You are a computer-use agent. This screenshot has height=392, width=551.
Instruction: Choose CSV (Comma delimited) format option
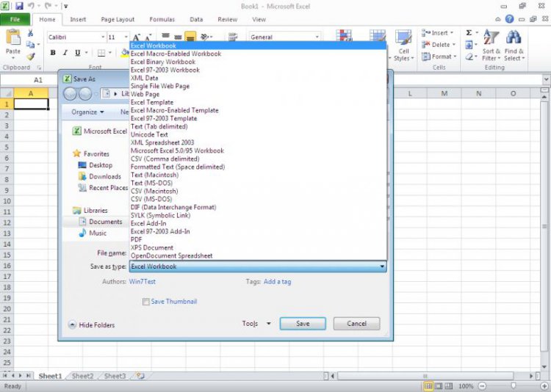click(x=165, y=159)
